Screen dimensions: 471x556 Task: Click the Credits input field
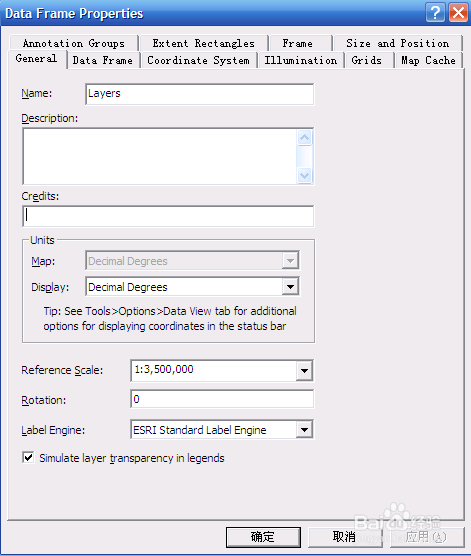click(168, 216)
